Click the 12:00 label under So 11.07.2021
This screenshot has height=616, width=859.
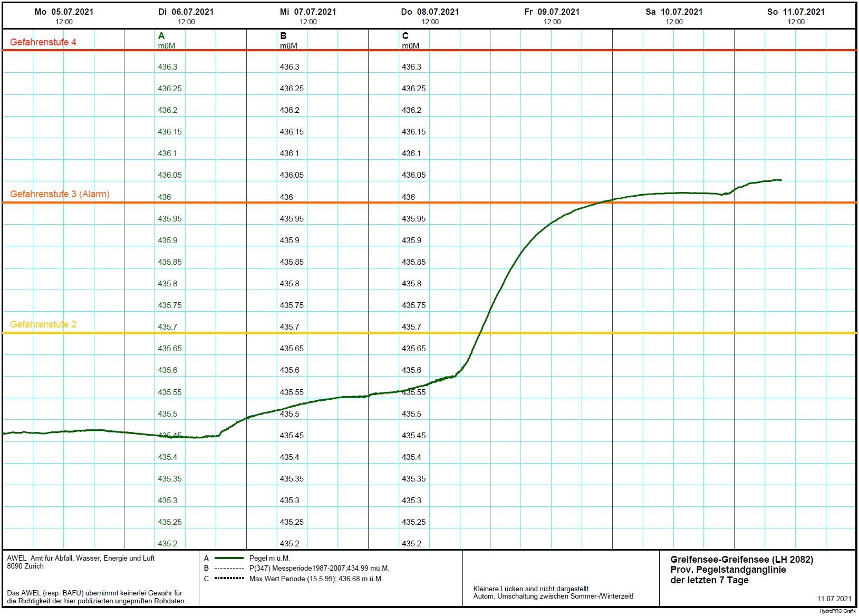coord(796,22)
